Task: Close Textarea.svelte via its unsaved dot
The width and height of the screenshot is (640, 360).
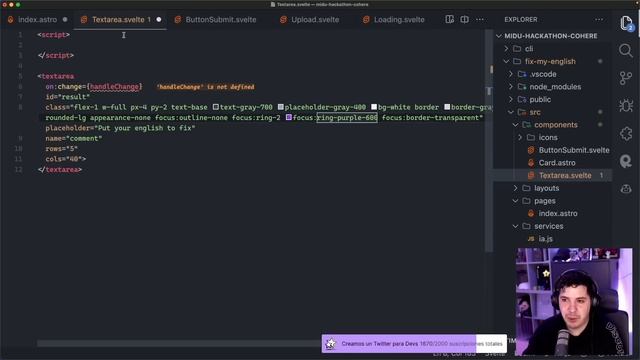Action: pyautogui.click(x=159, y=20)
